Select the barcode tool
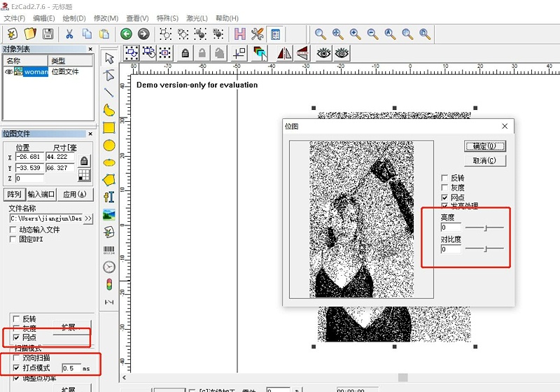 109,249
